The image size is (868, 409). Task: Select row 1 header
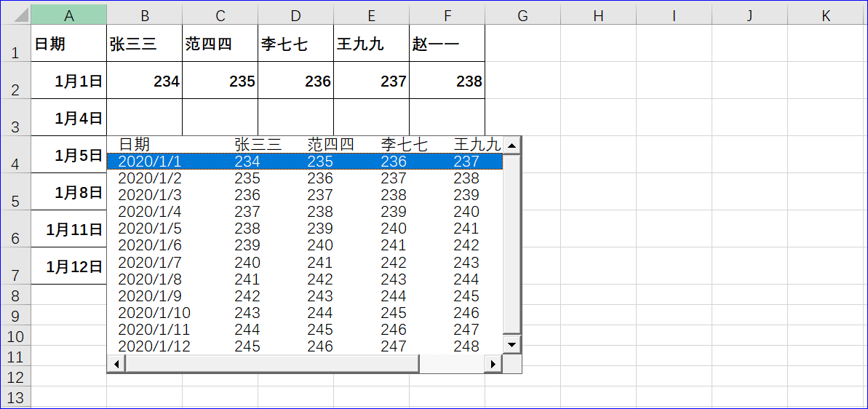tap(15, 43)
